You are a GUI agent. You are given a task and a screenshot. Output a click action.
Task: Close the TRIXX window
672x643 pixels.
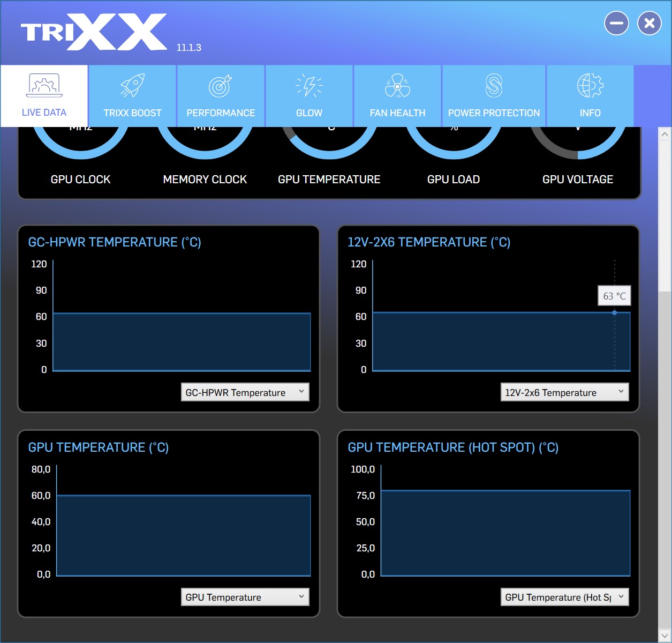pos(650,23)
